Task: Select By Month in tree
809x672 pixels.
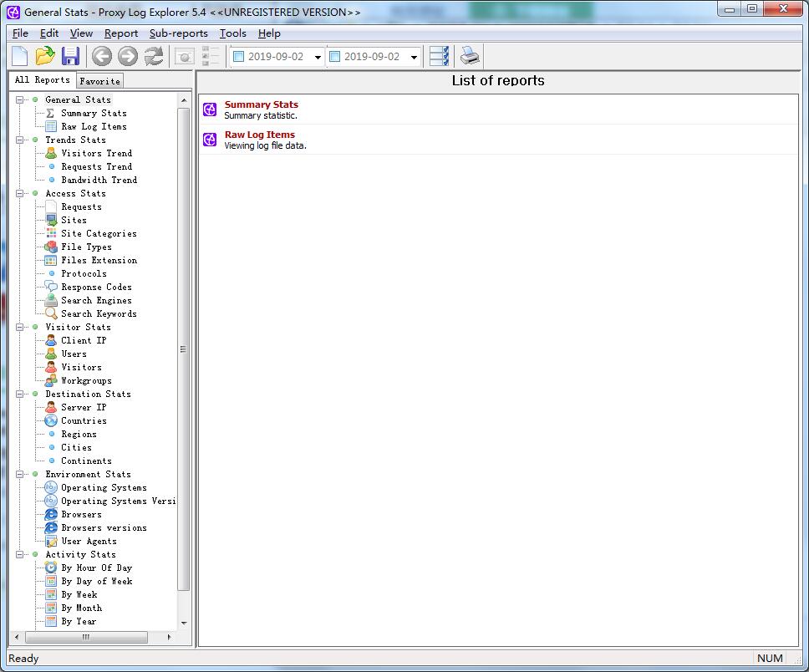Action: tap(82, 608)
